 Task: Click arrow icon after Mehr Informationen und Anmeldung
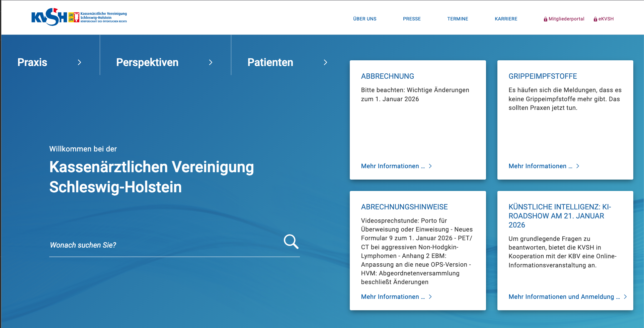click(625, 297)
